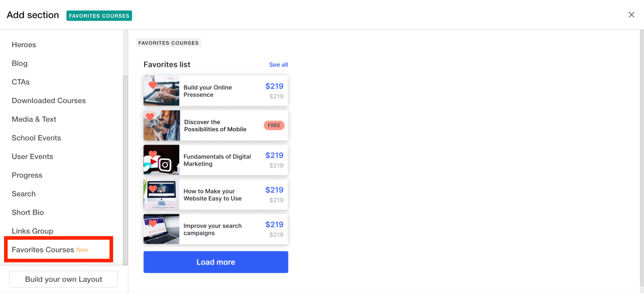Click the green FAVORITES COURSES header tag
Screen dimensions: 644x293
point(99,16)
